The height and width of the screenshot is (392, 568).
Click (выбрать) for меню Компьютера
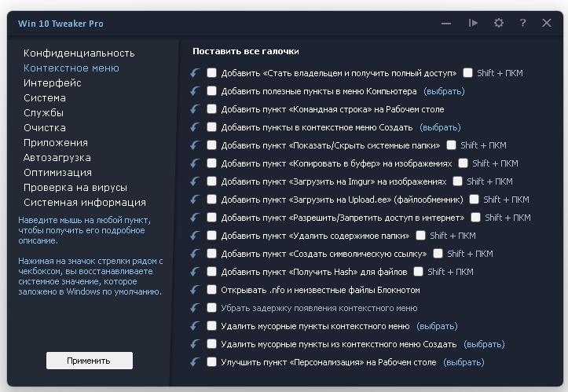coord(444,91)
